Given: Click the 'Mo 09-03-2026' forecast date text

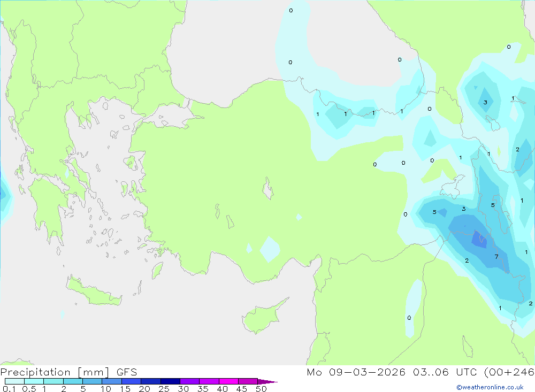Looking at the screenshot, I should [356, 372].
